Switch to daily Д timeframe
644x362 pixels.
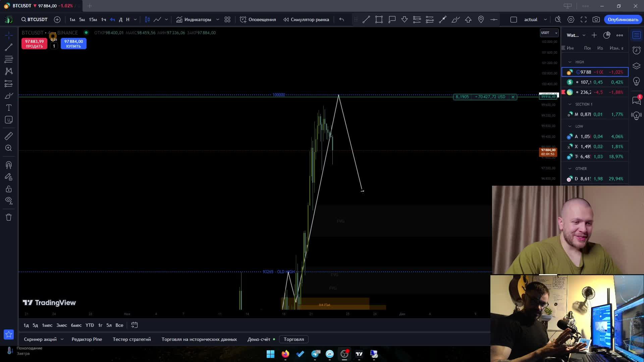coord(120,19)
